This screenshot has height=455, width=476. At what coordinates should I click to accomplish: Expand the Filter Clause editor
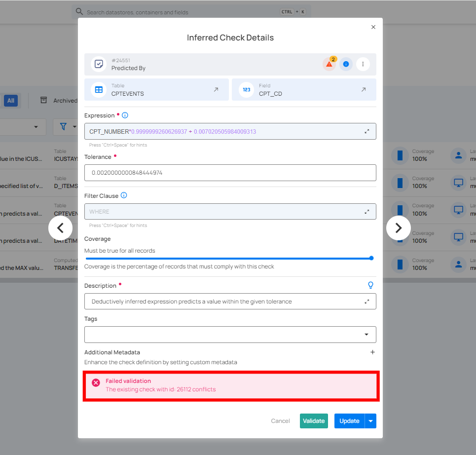pyautogui.click(x=366, y=212)
